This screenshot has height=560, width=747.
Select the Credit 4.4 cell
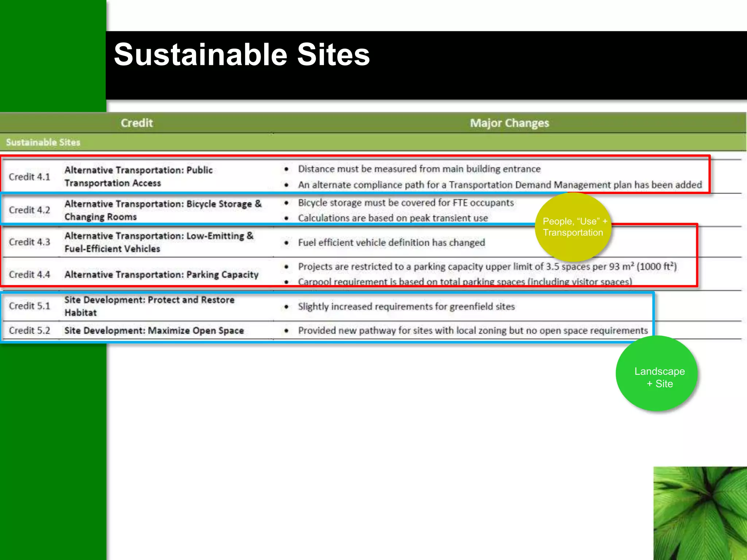tap(29, 275)
